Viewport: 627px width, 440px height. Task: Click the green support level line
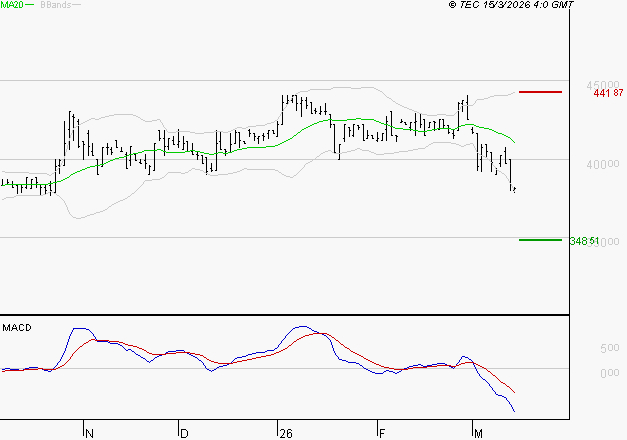click(x=540, y=240)
